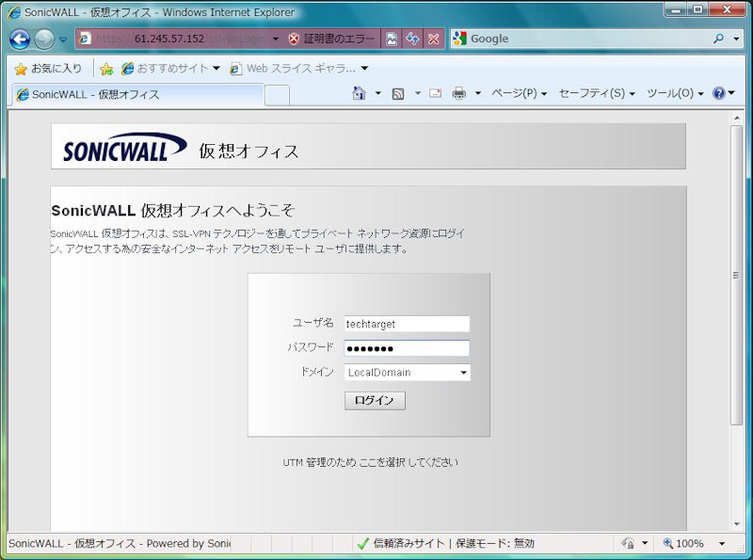753x560 pixels.
Task: Expand the zoom level dropdown arrow
Action: point(722,543)
